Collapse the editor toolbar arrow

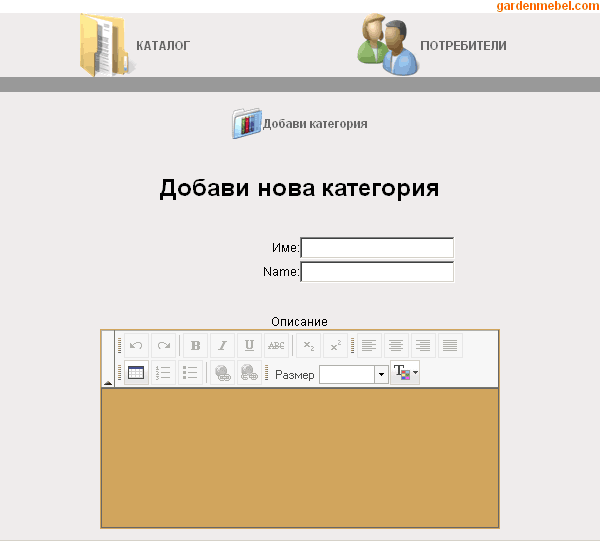point(108,383)
